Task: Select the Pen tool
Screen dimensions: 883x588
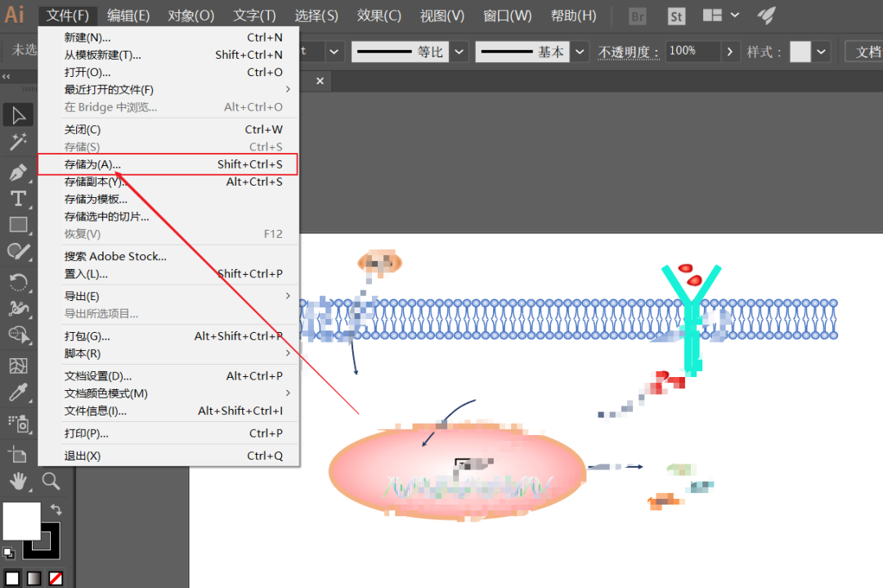Action: pyautogui.click(x=18, y=172)
